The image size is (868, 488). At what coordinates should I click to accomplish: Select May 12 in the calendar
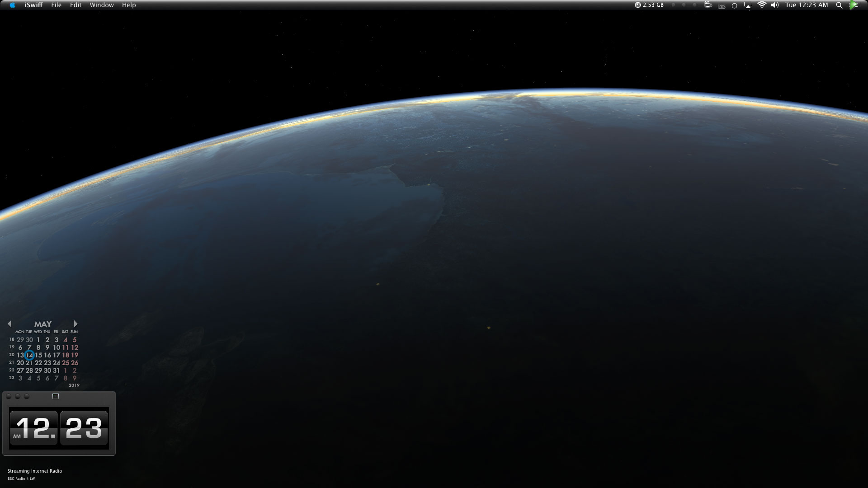click(75, 347)
